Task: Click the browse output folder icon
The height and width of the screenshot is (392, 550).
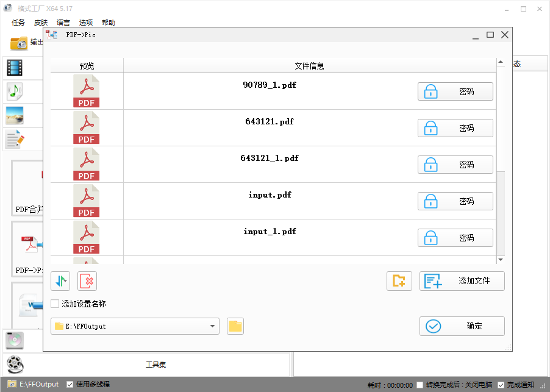Action: [235, 326]
